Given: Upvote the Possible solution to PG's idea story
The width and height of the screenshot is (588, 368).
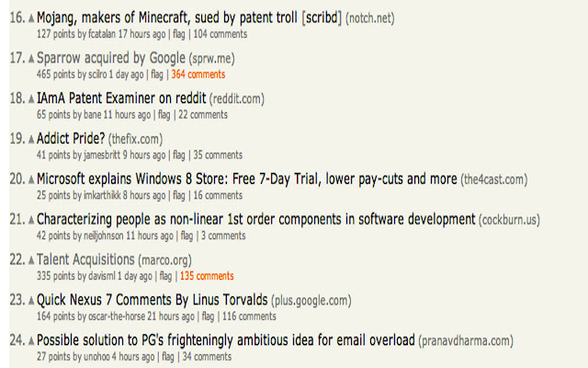Looking at the screenshot, I should click(31, 341).
